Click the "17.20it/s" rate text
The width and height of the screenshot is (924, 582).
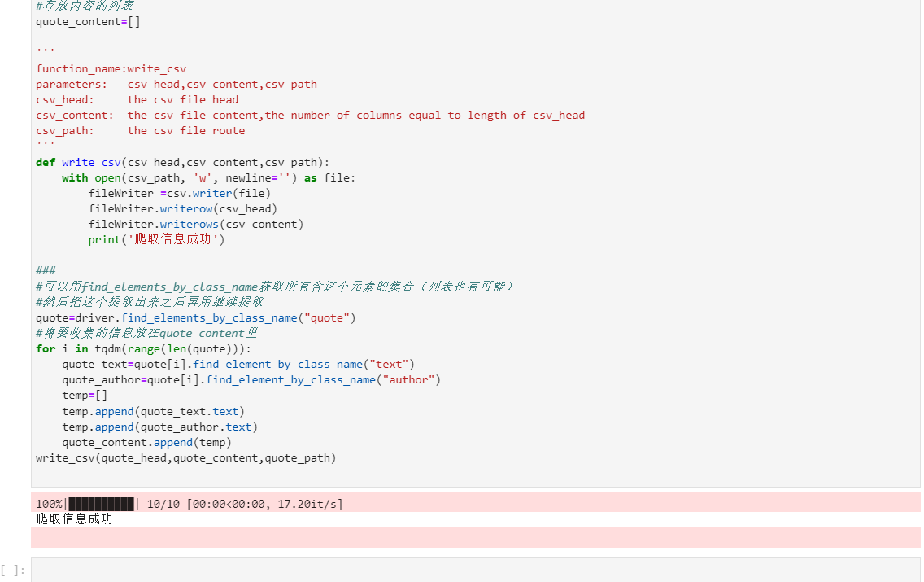pos(307,504)
